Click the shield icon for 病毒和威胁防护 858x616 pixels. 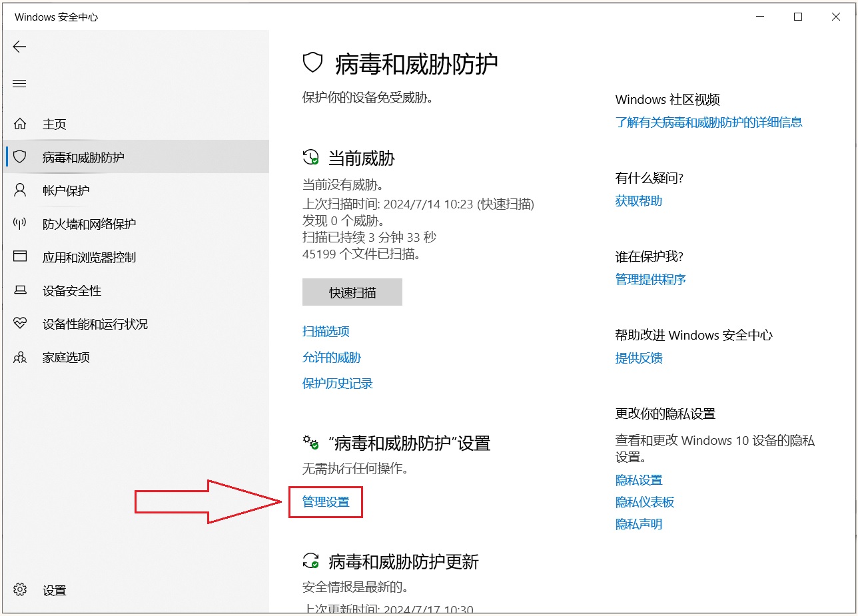coord(20,157)
